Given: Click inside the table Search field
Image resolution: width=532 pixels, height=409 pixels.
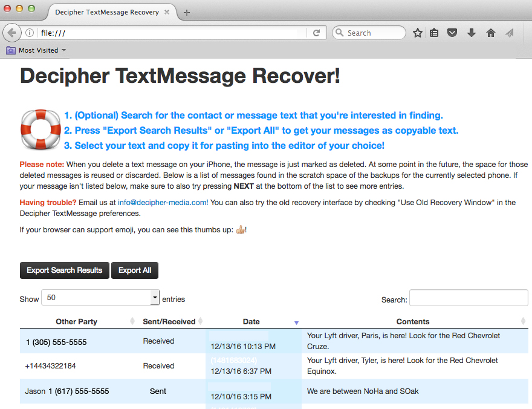Looking at the screenshot, I should tap(469, 298).
